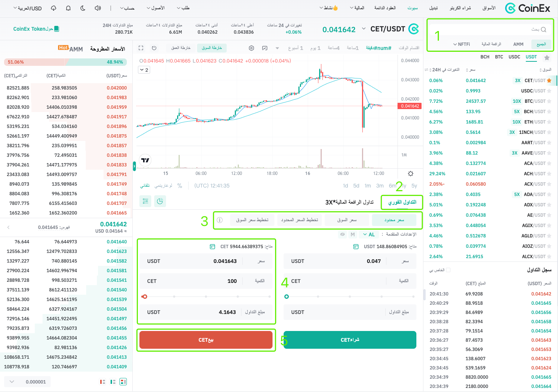Favorite the ETH/USDT pair star

[x=549, y=122]
